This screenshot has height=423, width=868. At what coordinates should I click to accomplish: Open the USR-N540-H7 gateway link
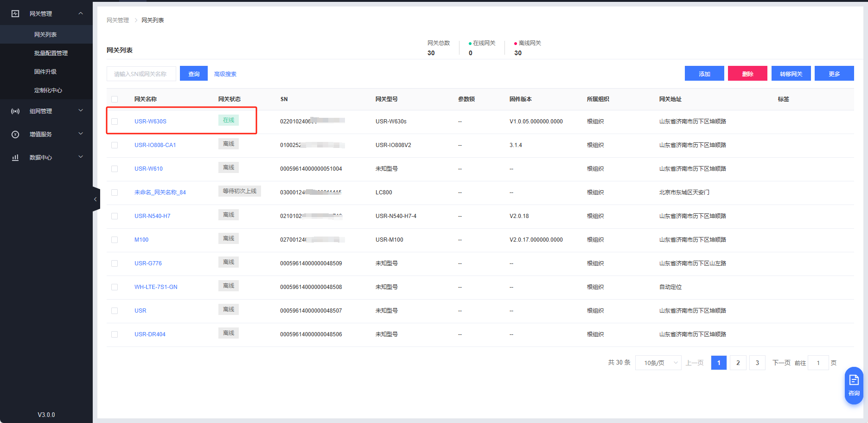click(152, 216)
